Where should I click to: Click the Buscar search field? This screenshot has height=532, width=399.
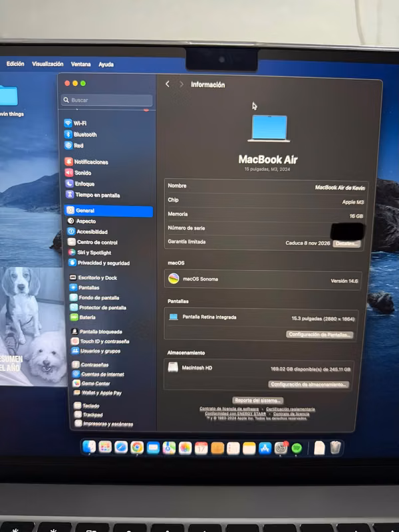click(x=107, y=100)
